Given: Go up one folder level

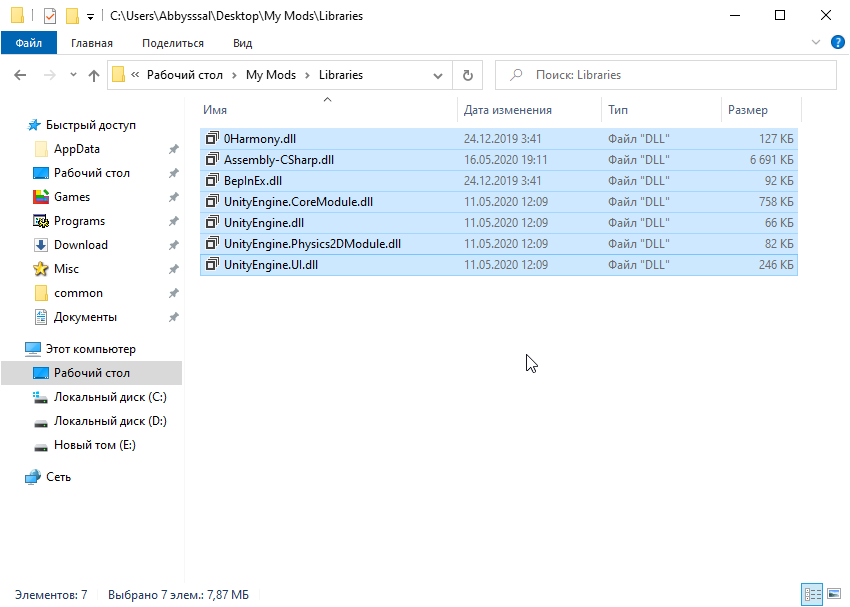Looking at the screenshot, I should 94,75.
